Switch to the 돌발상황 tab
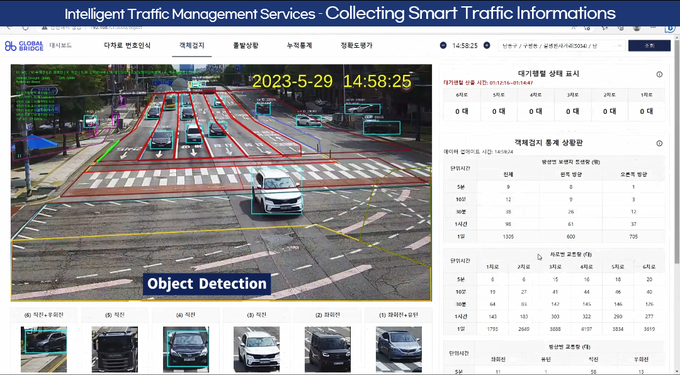The height and width of the screenshot is (375, 680). coord(245,46)
